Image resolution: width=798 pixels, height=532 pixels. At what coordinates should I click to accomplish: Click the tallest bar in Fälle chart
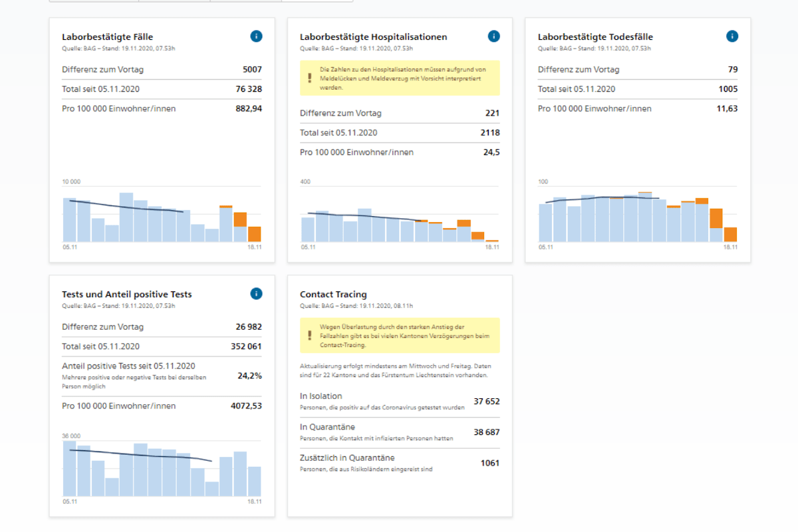[126, 217]
